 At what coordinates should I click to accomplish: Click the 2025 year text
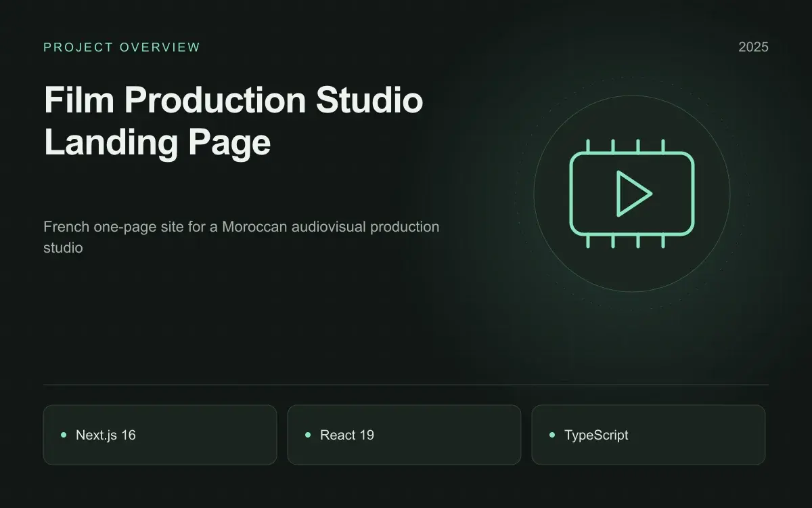click(x=753, y=47)
